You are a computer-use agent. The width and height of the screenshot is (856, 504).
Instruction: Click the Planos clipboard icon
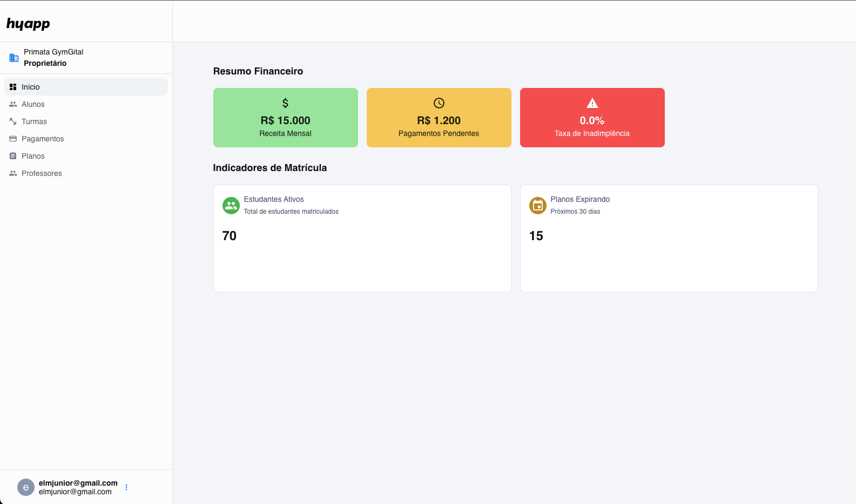click(x=13, y=156)
